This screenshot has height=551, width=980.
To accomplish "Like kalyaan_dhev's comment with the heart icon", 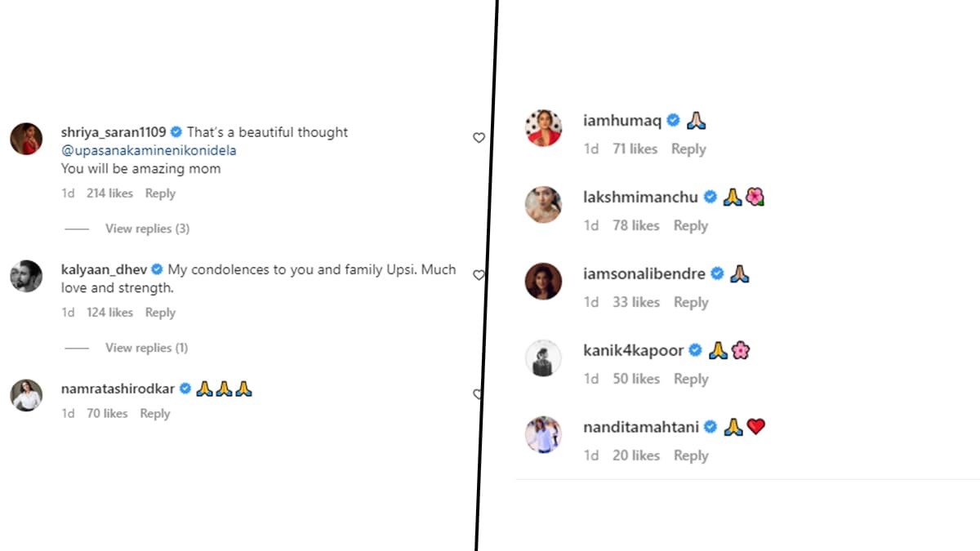I will click(479, 275).
